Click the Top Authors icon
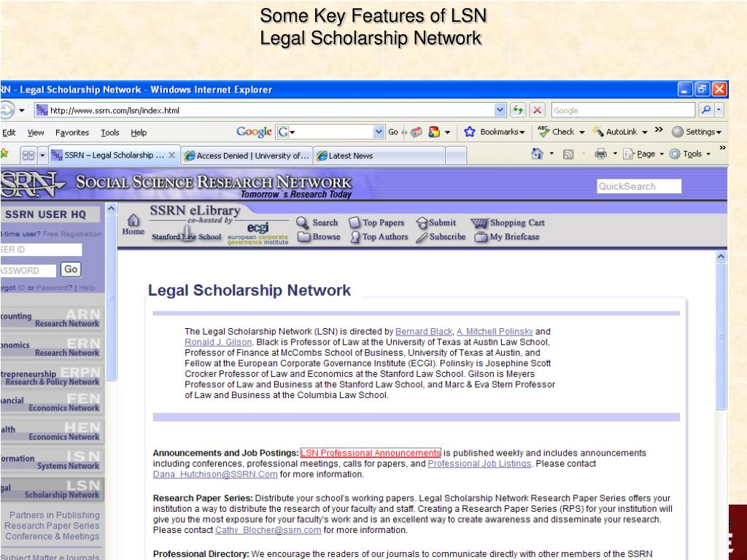 (355, 237)
